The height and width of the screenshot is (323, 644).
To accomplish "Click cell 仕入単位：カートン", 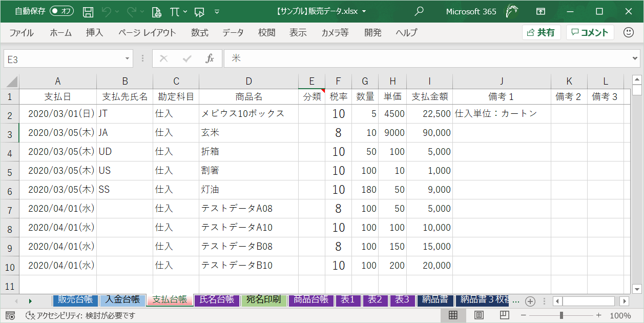I will (x=502, y=114).
